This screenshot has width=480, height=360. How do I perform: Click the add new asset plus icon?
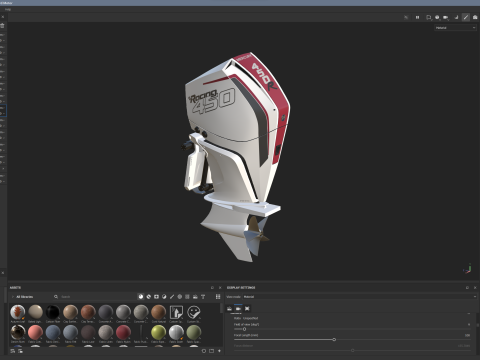click(x=219, y=351)
